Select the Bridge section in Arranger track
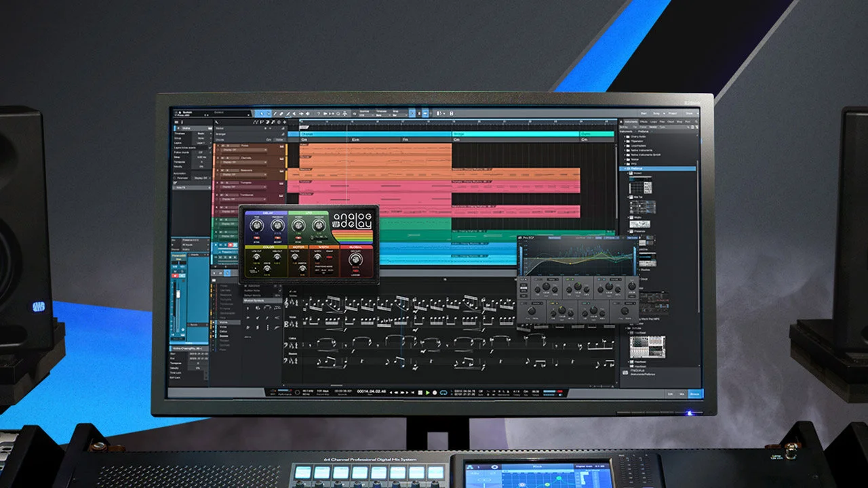This screenshot has height=488, width=868. [x=516, y=134]
